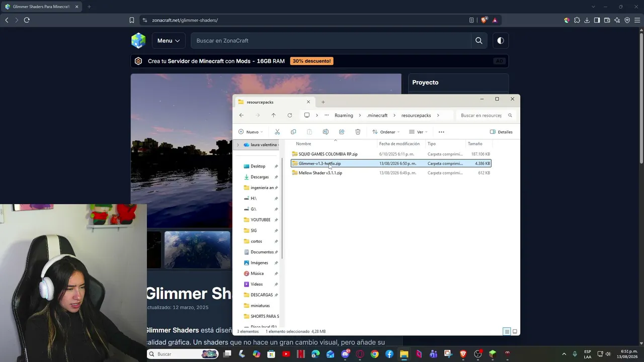Reload the ZonaCraft page in the browser
Screen dimensions: 644x362
27,20
